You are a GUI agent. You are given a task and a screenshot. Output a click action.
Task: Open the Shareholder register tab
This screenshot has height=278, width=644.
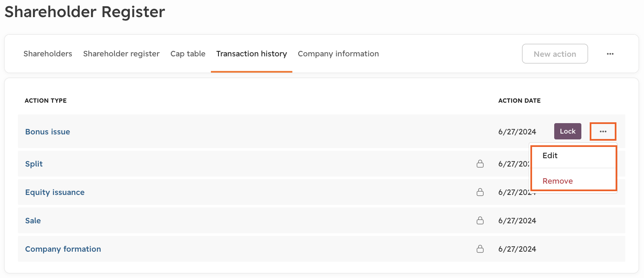coord(121,54)
